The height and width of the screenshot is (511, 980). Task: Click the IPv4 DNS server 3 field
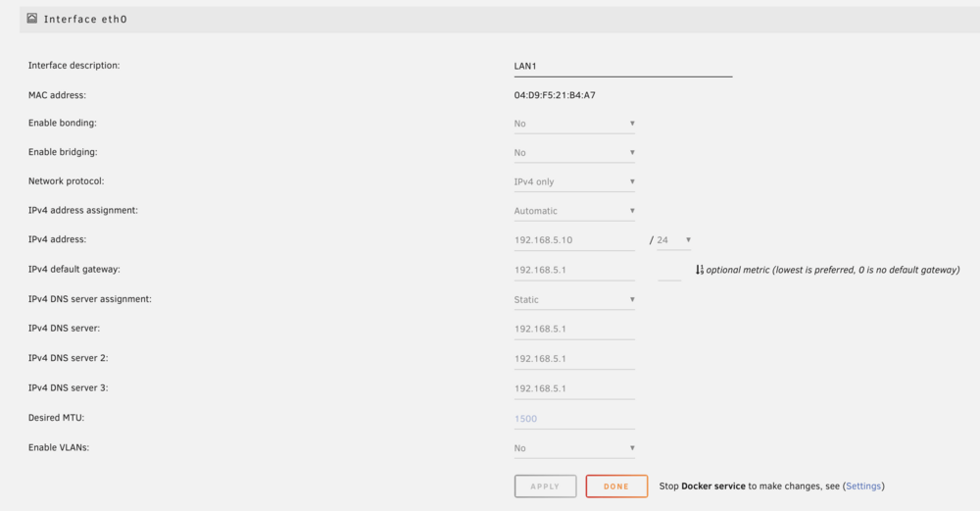(x=574, y=389)
